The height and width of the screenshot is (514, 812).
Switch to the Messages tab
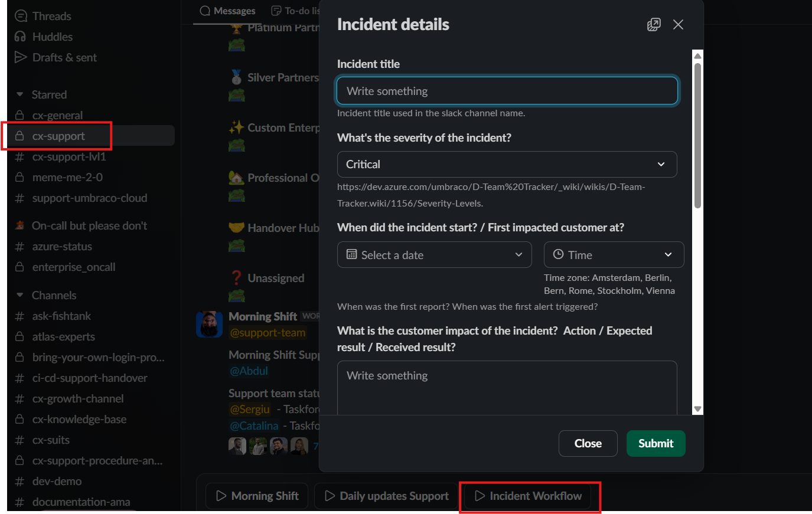[x=228, y=11]
